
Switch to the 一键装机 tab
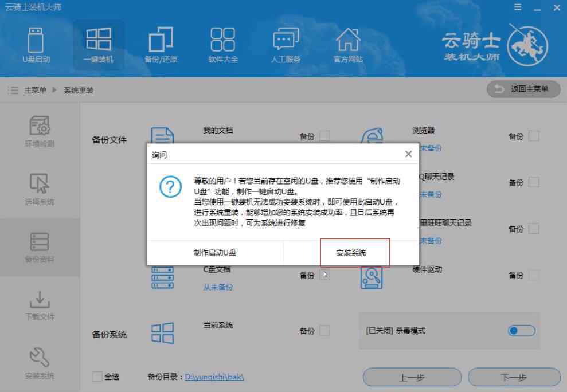99,45
